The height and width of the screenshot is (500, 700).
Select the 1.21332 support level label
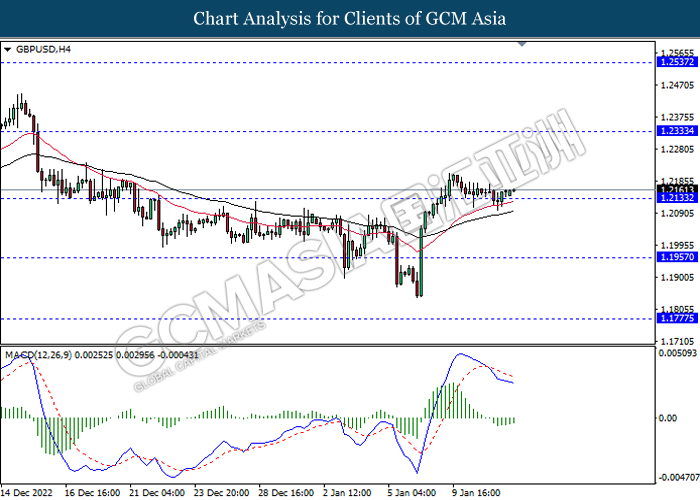[x=677, y=198]
